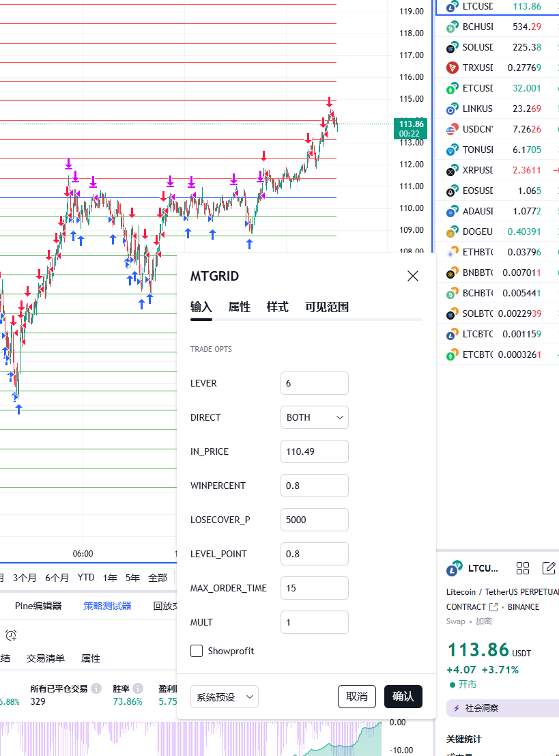Screen dimensions: 559x756
Task: Go to the 可见范围 tab
Action: (327, 307)
